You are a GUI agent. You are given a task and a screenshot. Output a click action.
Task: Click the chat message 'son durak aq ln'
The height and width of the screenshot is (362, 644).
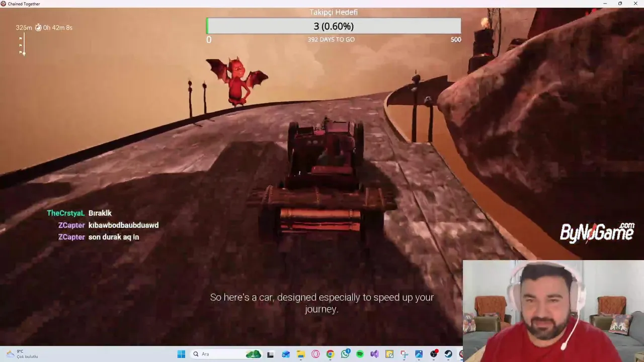click(114, 237)
